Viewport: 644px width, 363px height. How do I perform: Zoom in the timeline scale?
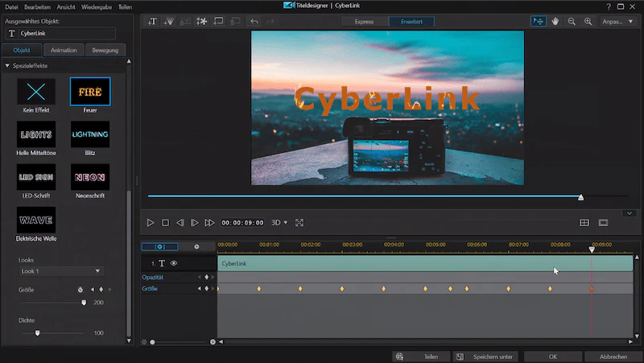coord(213,341)
